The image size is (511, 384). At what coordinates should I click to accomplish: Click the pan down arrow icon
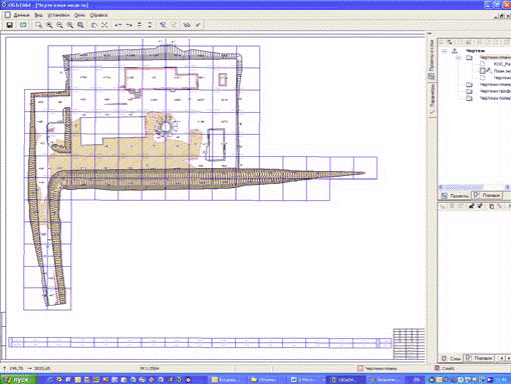150,25
